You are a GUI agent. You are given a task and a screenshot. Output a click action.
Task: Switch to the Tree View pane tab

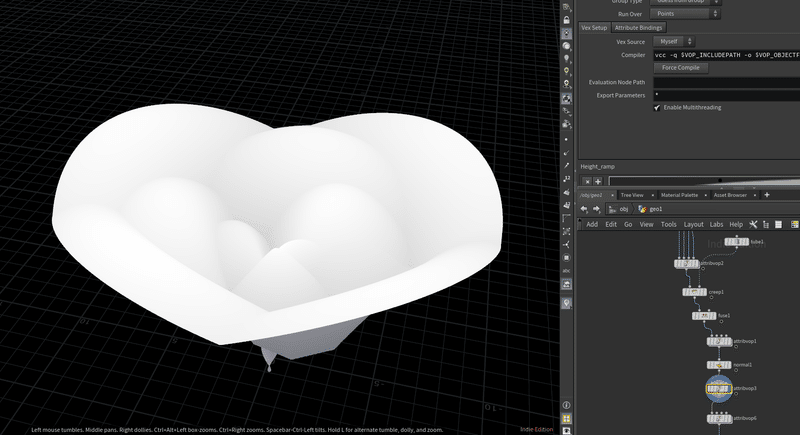click(x=632, y=195)
